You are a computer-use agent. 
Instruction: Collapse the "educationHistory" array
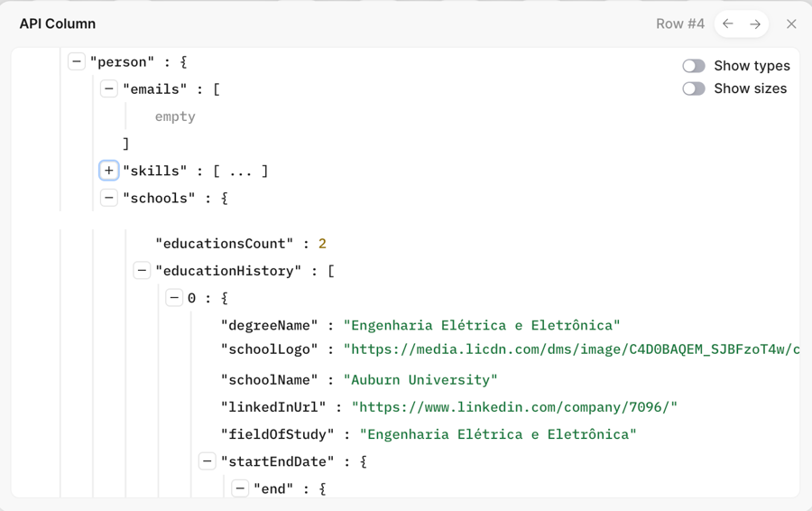[142, 271]
